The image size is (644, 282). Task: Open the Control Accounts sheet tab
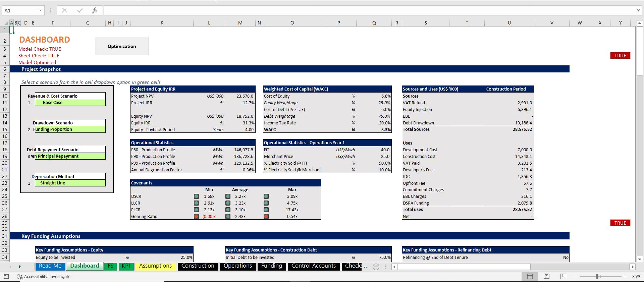click(313, 266)
